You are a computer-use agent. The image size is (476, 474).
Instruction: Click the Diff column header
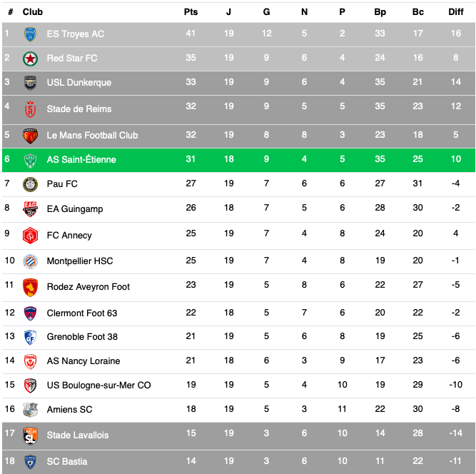[455, 12]
